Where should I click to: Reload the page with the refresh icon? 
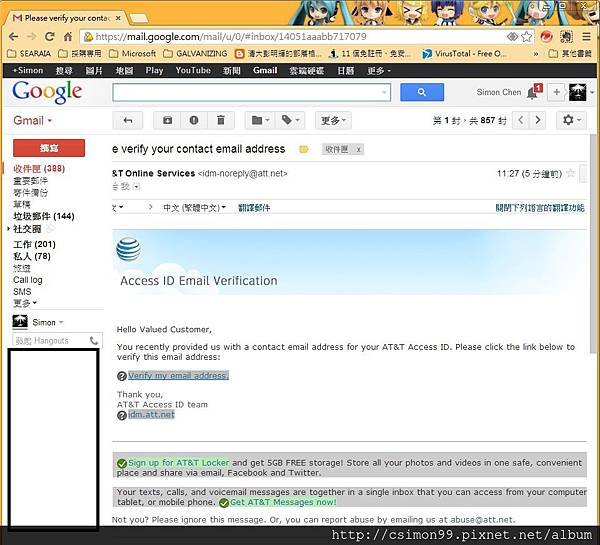click(50, 37)
